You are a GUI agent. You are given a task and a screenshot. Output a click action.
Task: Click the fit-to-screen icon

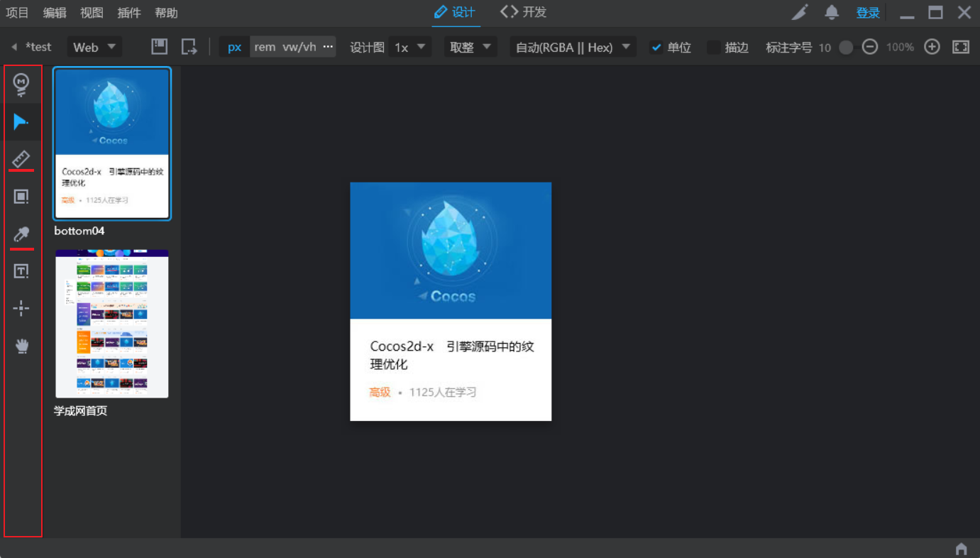click(x=961, y=47)
